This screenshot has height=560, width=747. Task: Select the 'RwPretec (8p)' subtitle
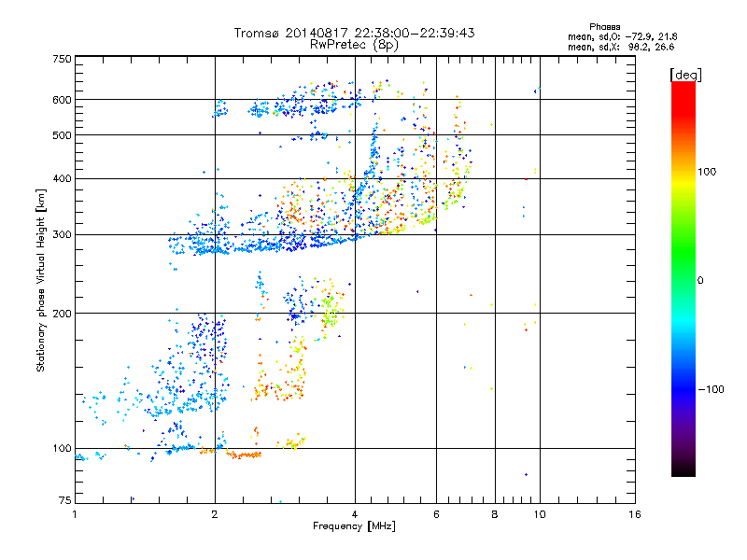click(354, 45)
